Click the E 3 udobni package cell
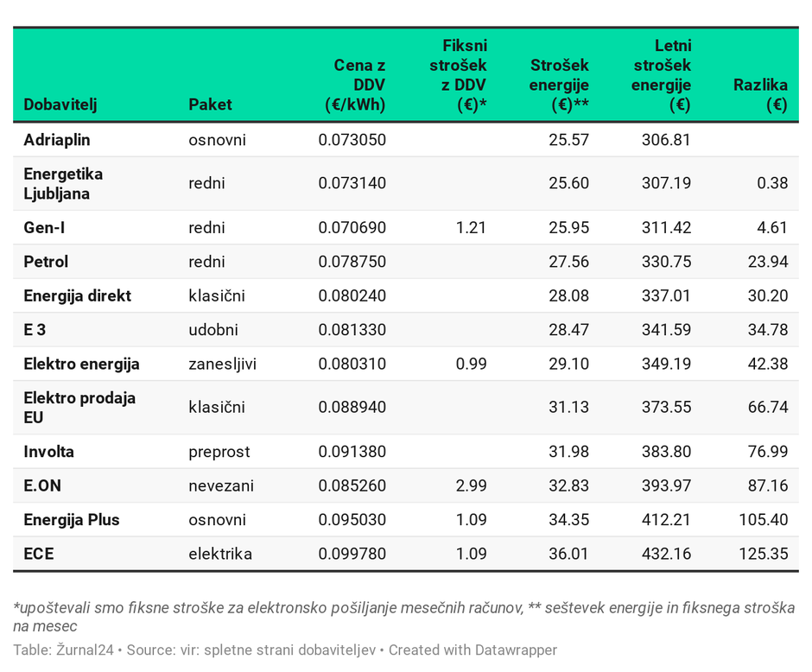812x672 pixels. [x=213, y=330]
